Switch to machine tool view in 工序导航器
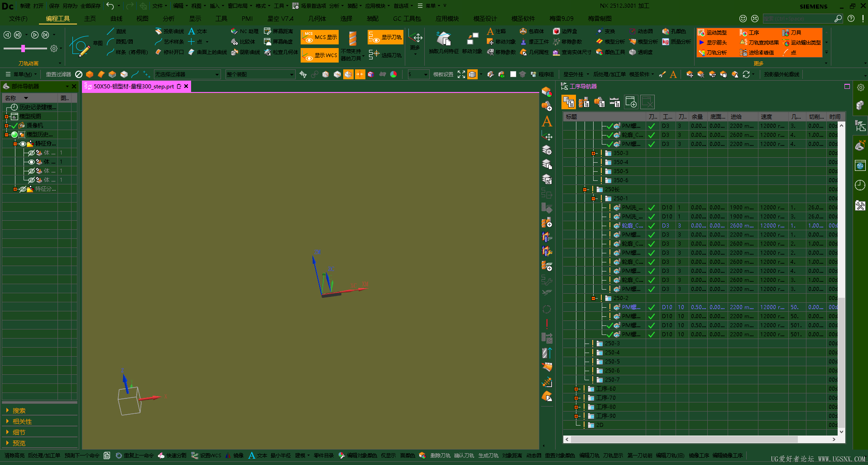This screenshot has width=868, height=465. tap(584, 102)
